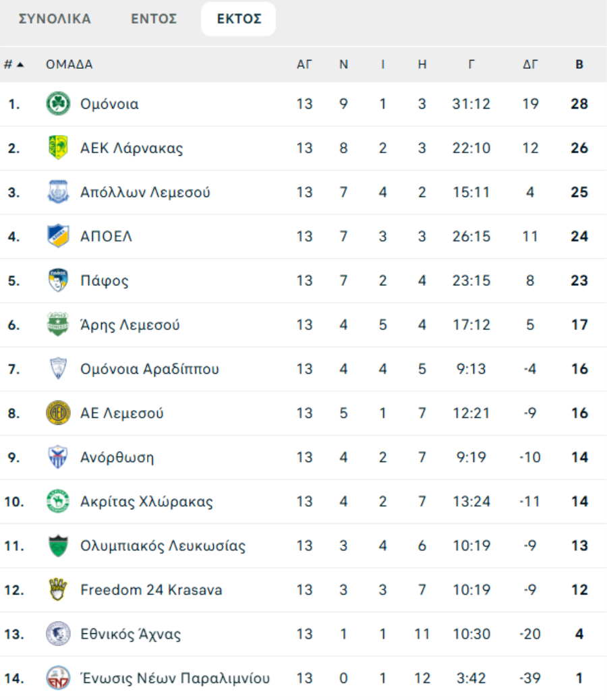Select the ΕΚΤΟΣ tab
The image size is (607, 700).
[239, 19]
